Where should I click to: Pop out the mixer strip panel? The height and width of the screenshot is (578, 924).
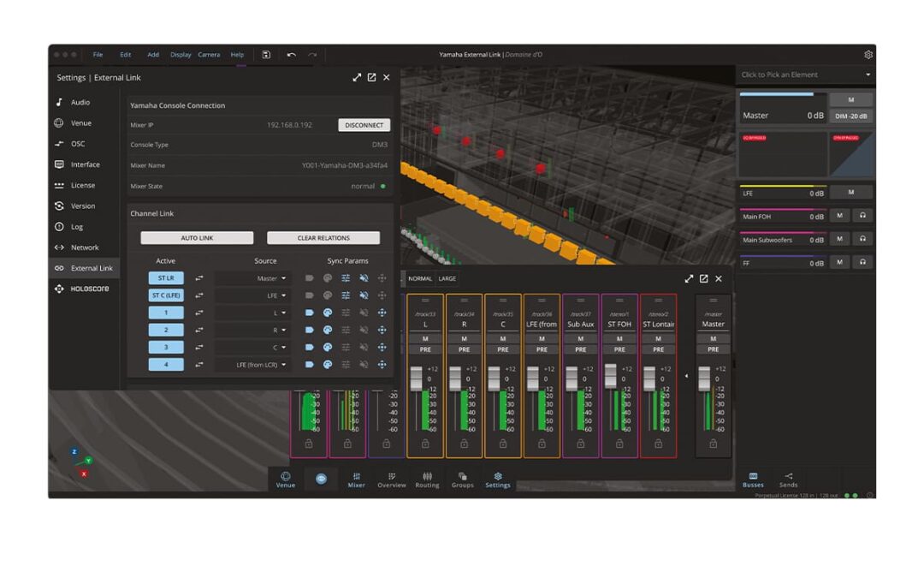click(x=703, y=278)
